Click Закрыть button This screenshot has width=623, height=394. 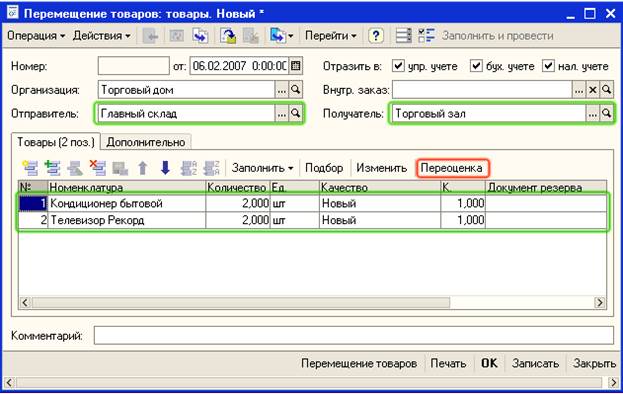point(594,363)
